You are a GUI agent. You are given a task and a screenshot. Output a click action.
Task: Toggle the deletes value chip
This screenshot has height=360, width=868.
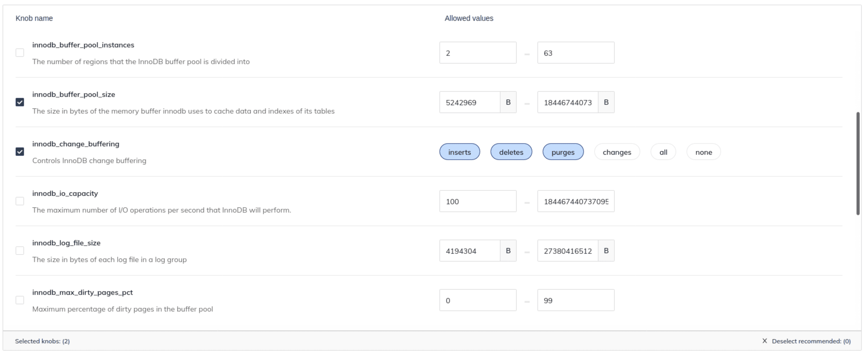click(x=511, y=152)
